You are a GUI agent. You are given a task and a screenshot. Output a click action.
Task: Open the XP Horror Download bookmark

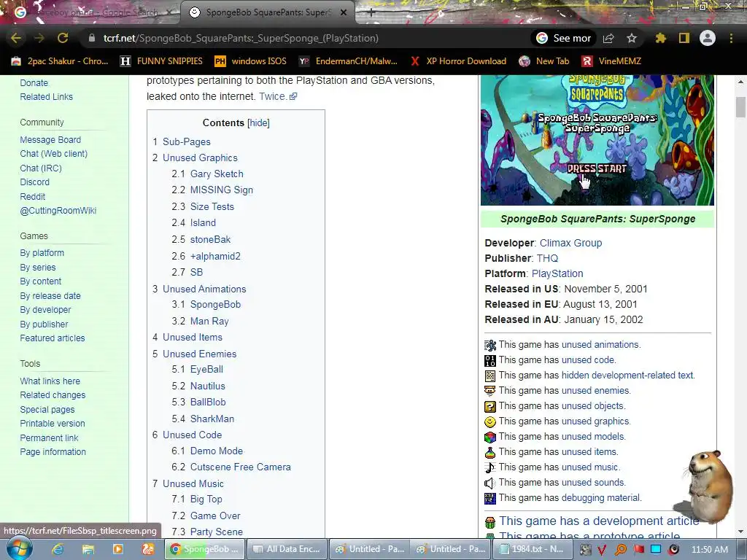click(458, 61)
